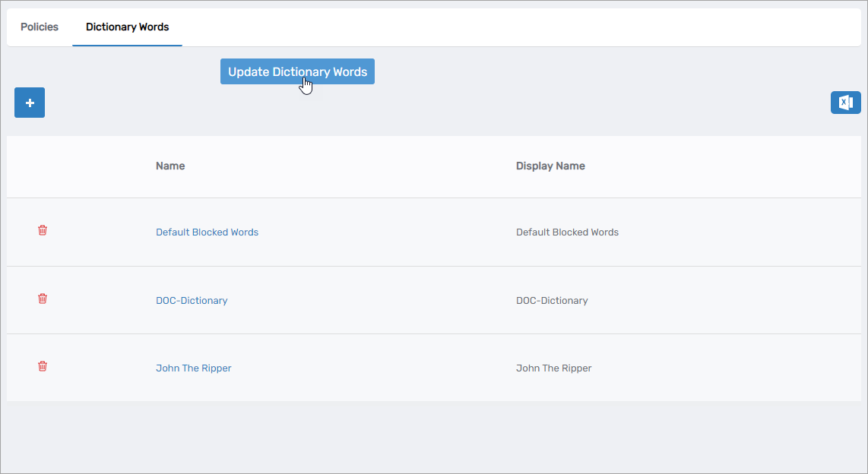The height and width of the screenshot is (474, 868).
Task: Select the Dictionary Words tab
Action: (x=127, y=27)
